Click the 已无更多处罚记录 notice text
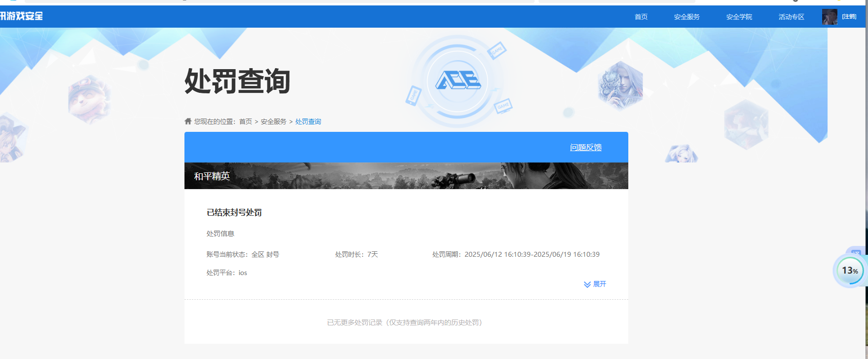The height and width of the screenshot is (359, 868). coord(405,322)
